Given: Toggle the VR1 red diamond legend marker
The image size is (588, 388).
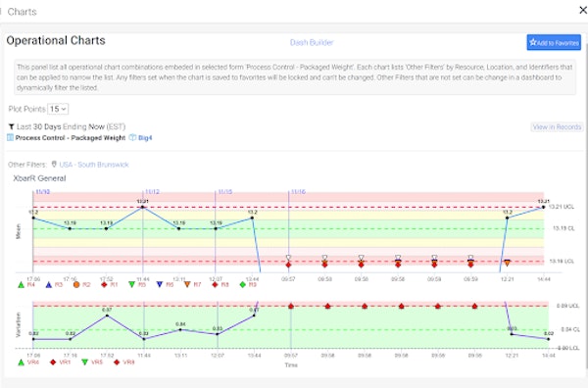Looking at the screenshot, I should 53,363.
